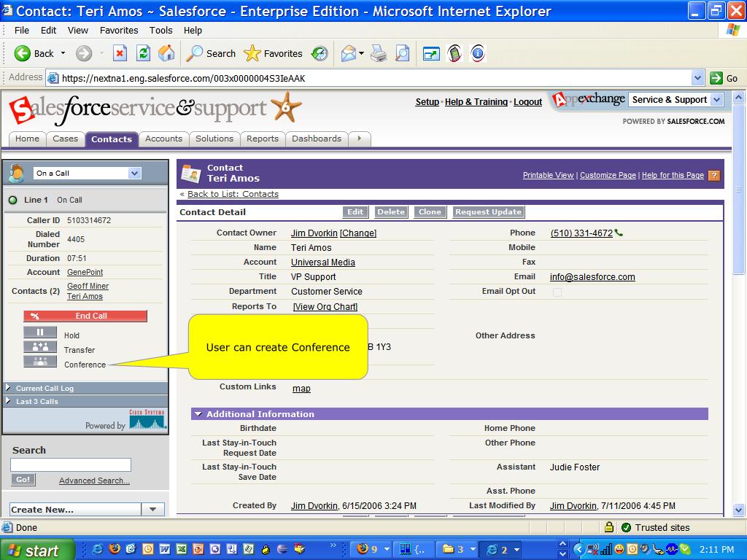This screenshot has height=560, width=747.
Task: Open the Tools menu
Action: (x=160, y=30)
